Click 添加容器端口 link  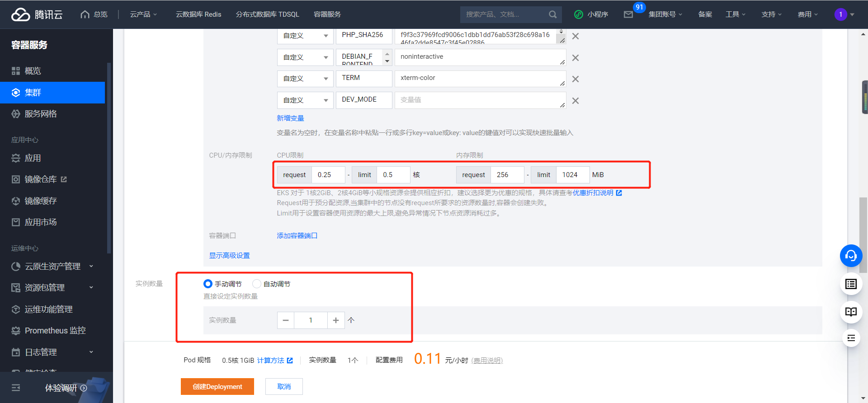(x=297, y=236)
